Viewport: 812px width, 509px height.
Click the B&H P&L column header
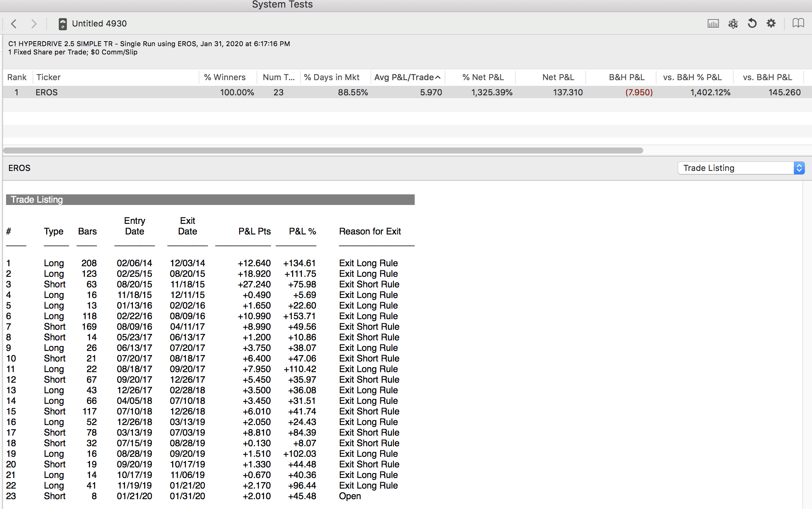[x=627, y=77]
